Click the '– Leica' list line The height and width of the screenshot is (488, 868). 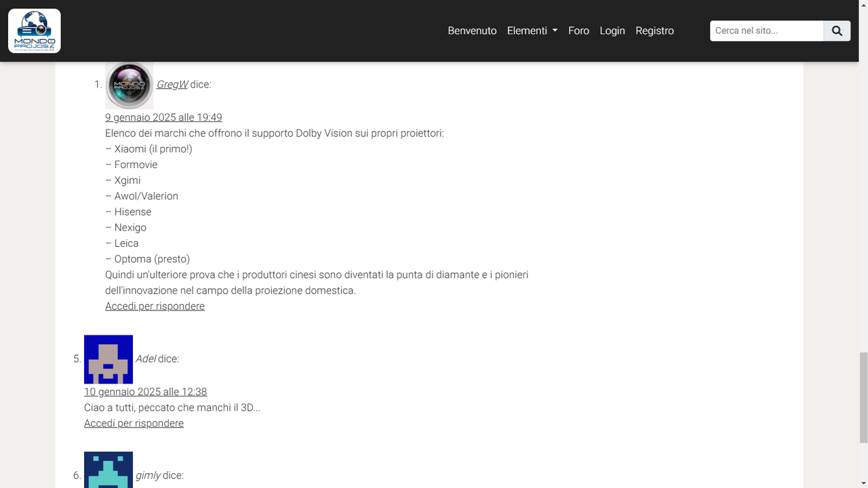[122, 243]
